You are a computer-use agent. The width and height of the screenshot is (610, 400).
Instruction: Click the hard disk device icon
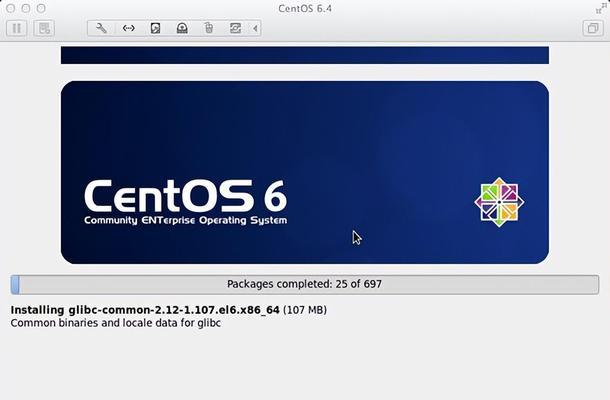coord(155,28)
